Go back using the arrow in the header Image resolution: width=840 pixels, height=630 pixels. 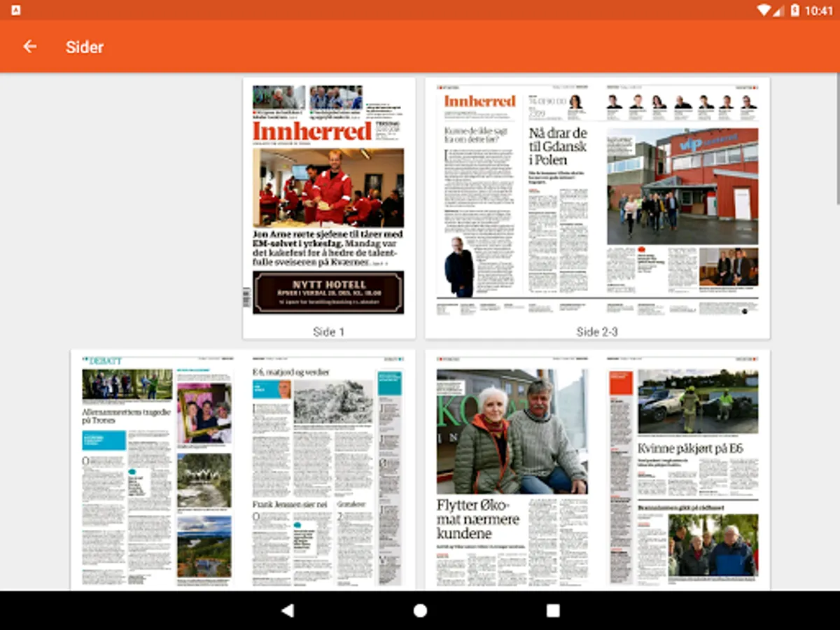tap(29, 47)
